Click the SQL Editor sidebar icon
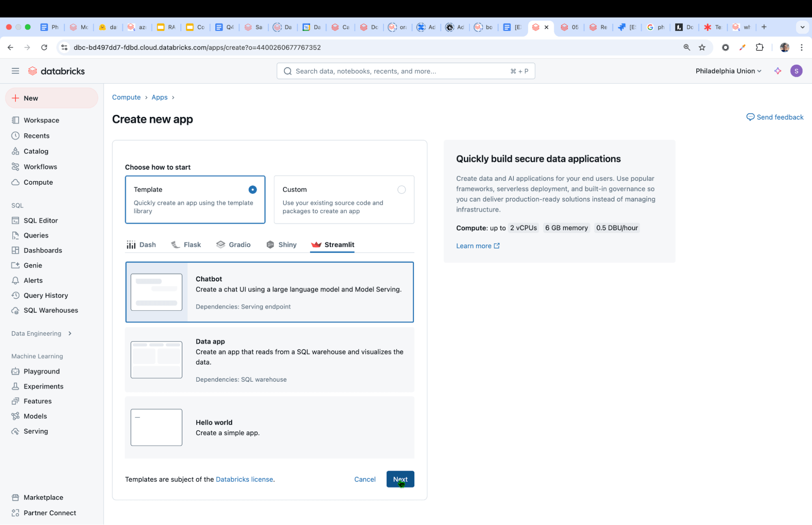Image resolution: width=812 pixels, height=525 pixels. tap(15, 220)
